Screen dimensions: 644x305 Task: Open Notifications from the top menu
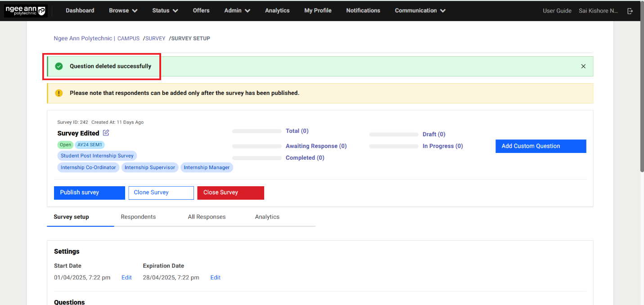pos(363,10)
